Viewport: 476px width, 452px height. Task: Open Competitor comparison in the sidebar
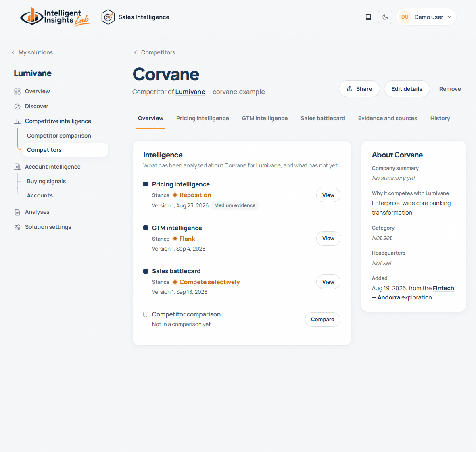[x=59, y=136]
